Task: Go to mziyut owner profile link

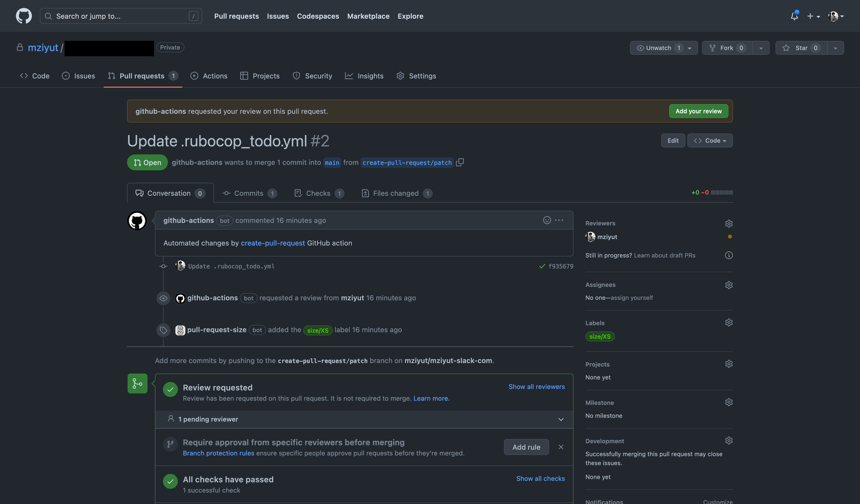Action: (43, 48)
